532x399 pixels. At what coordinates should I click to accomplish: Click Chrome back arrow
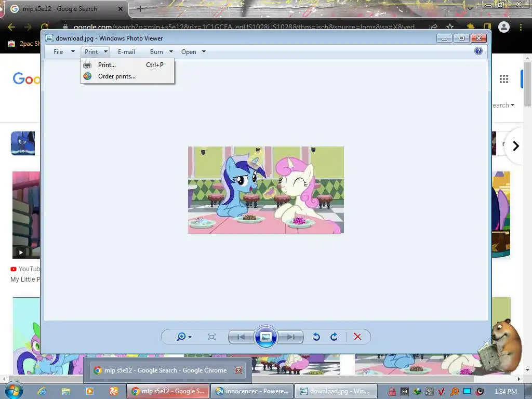pos(11,27)
